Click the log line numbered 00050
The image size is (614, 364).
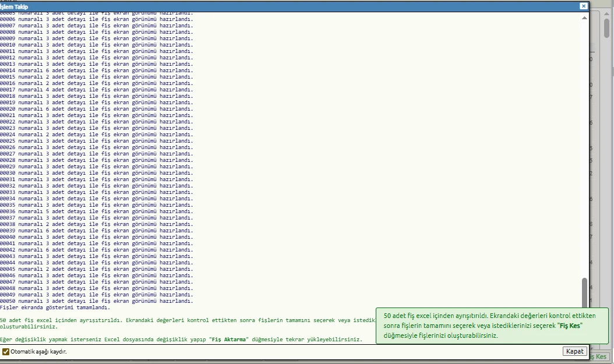pos(96,301)
